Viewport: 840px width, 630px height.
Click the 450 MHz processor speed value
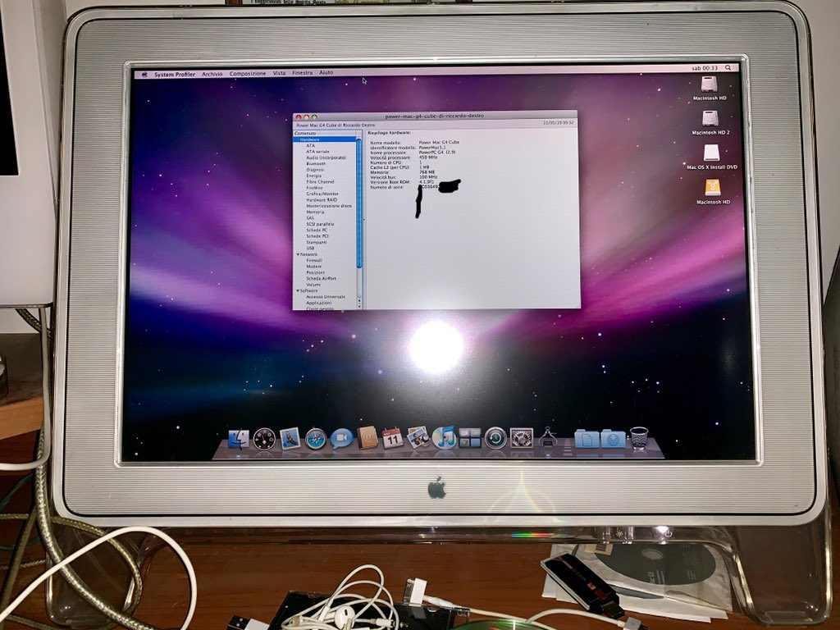click(428, 157)
